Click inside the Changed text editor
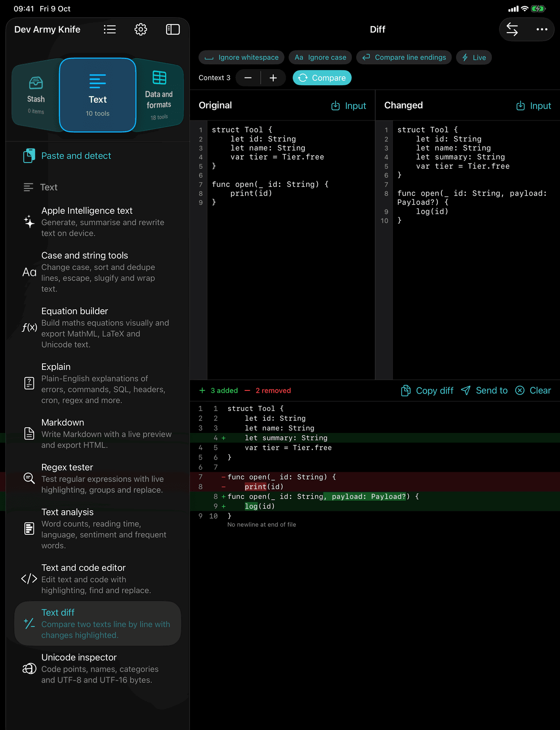 pos(476,250)
